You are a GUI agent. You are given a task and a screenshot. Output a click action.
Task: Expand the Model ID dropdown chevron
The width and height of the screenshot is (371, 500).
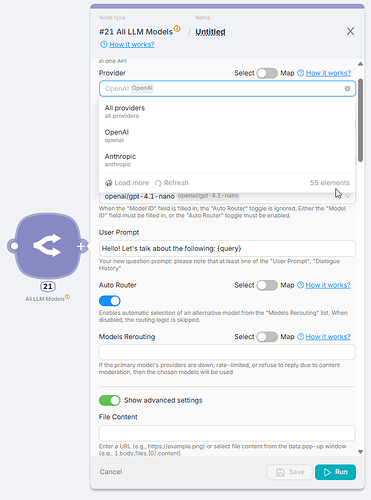[x=347, y=196]
